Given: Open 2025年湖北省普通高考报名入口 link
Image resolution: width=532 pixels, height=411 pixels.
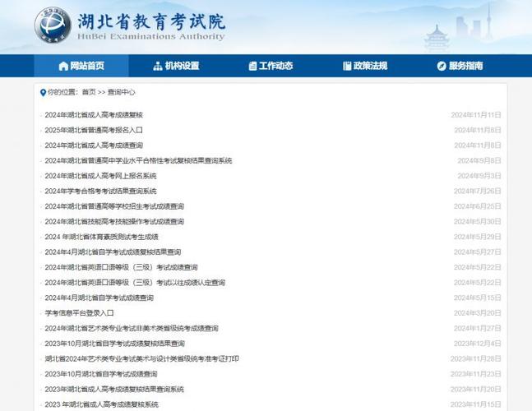Looking at the screenshot, I should coord(94,130).
